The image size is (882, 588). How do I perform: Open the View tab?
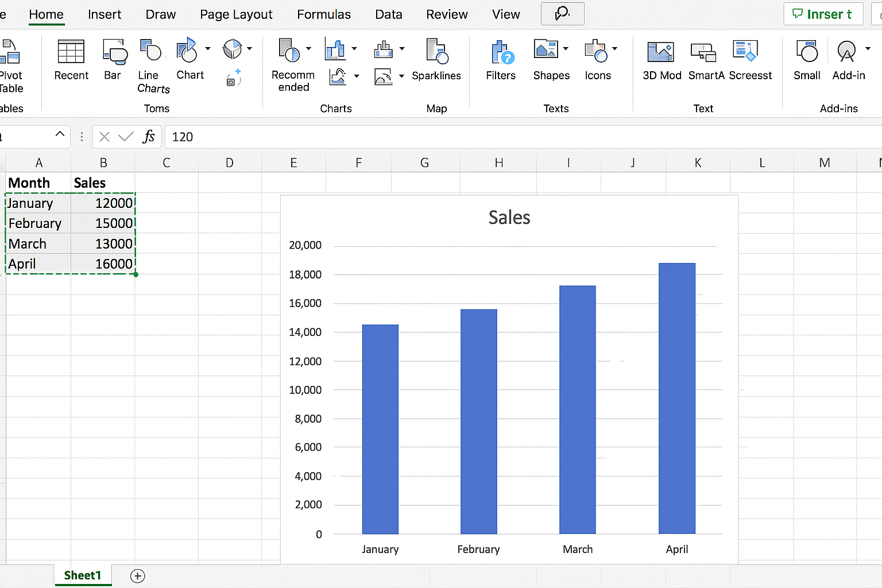click(506, 14)
